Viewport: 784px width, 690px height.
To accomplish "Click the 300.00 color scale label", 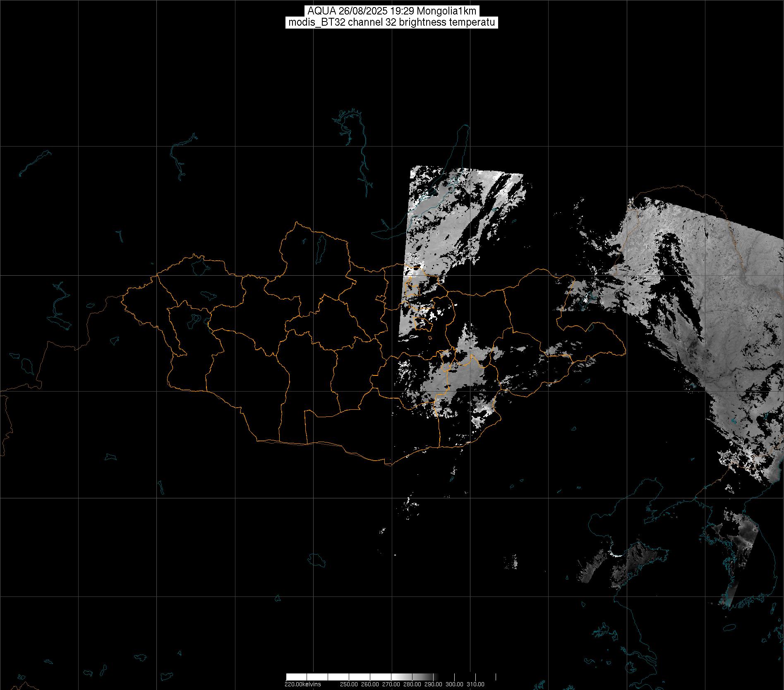I will point(455,684).
